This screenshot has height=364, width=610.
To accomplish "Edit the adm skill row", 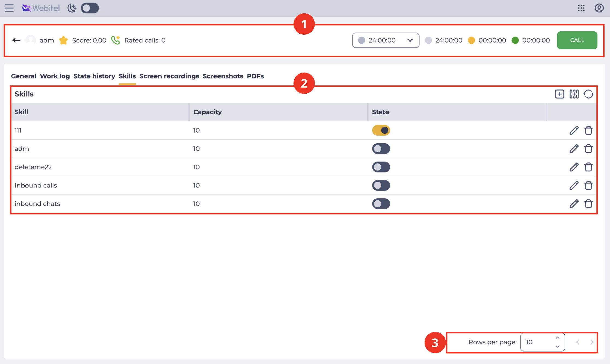I will pos(574,149).
